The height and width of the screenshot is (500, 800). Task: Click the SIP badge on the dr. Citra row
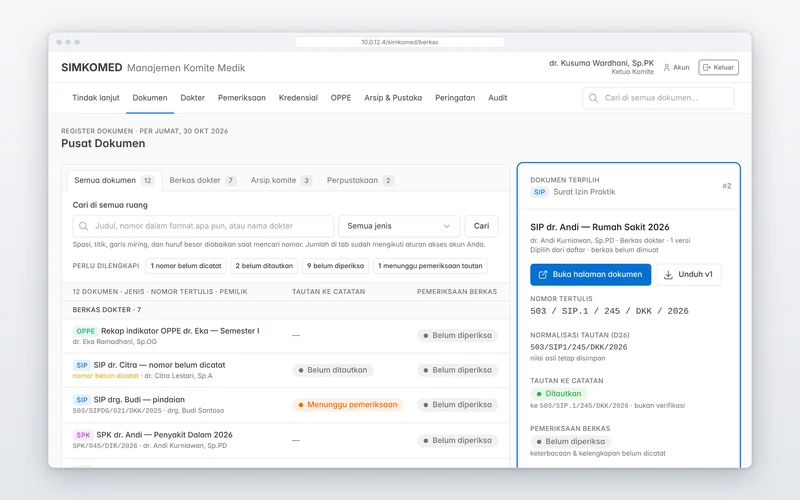82,365
